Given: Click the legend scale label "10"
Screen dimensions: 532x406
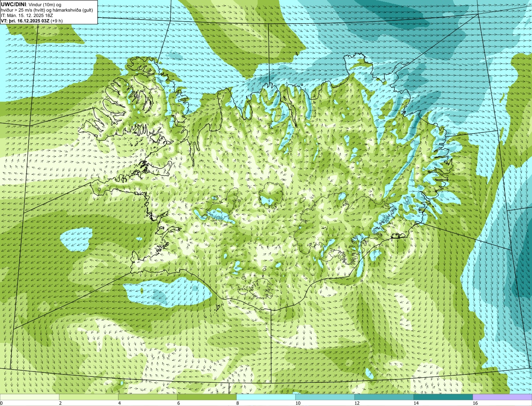Looking at the screenshot, I should click(x=298, y=403).
